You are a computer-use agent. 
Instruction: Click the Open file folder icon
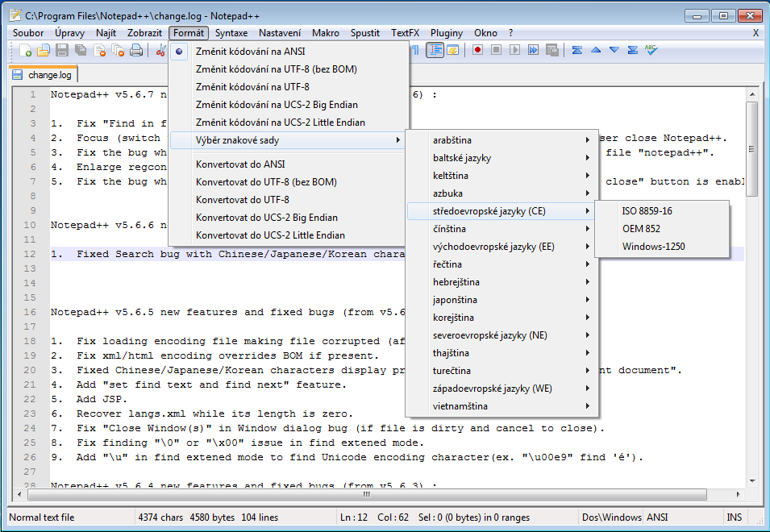pyautogui.click(x=44, y=50)
